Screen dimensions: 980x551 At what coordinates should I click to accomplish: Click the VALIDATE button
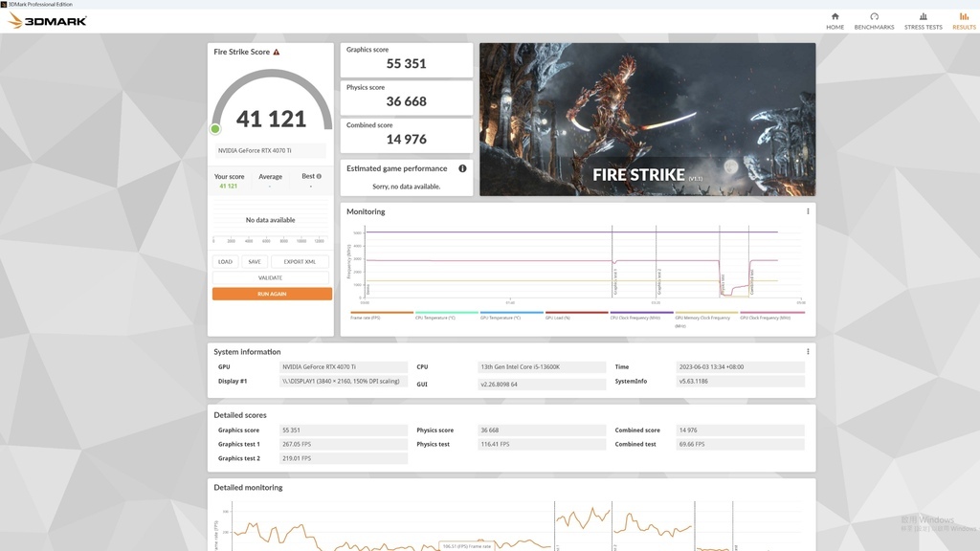271,278
